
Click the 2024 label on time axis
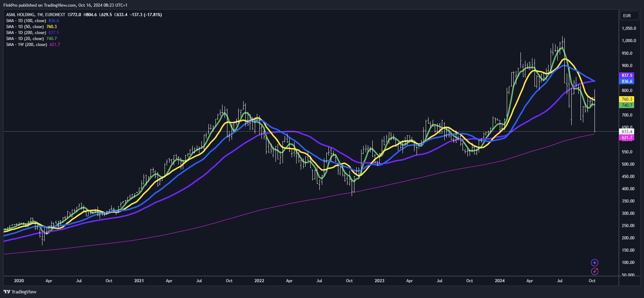[500, 281]
